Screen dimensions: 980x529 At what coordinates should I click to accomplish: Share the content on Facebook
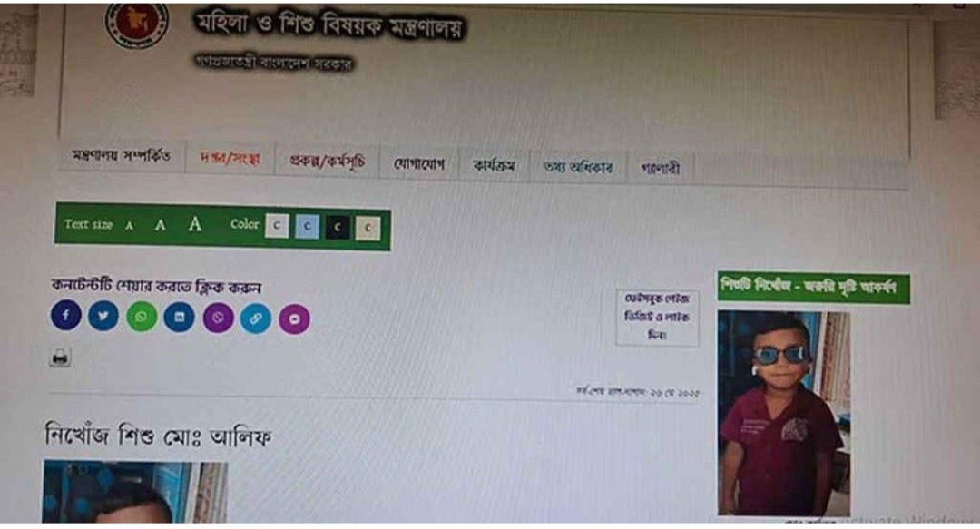[65, 315]
